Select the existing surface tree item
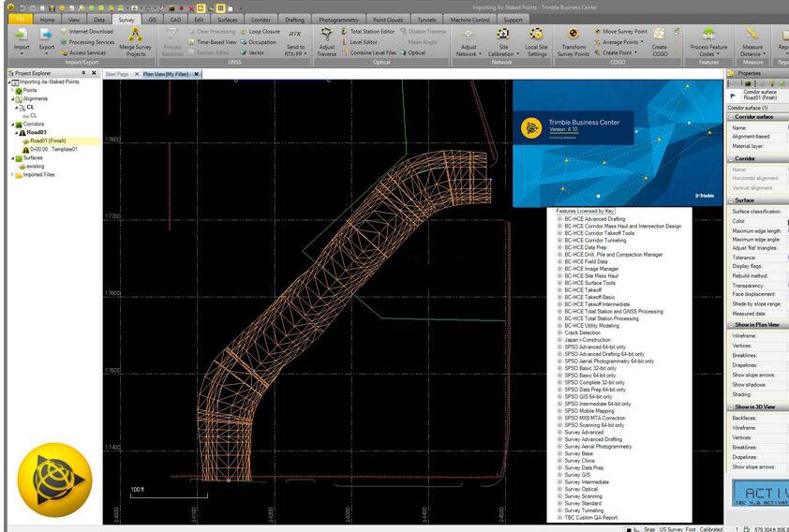The width and height of the screenshot is (789, 532). point(36,167)
